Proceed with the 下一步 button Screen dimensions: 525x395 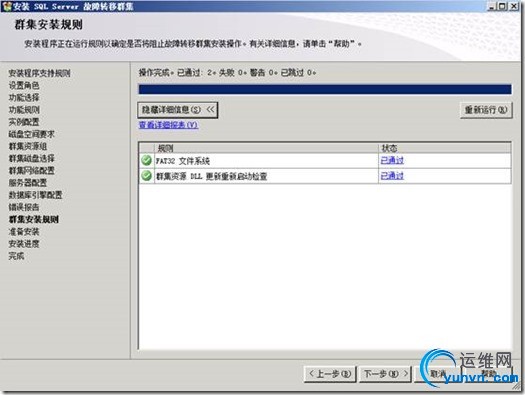pyautogui.click(x=385, y=374)
